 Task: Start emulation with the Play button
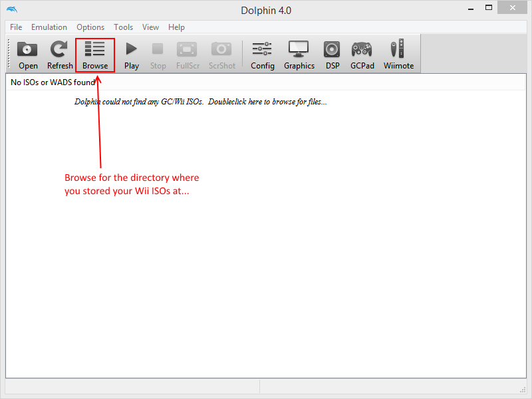pos(132,55)
